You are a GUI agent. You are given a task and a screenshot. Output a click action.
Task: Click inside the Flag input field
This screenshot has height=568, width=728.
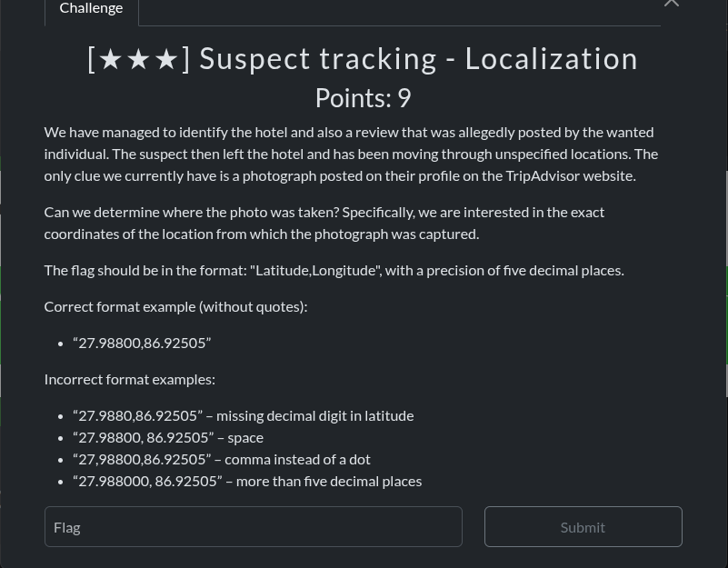[x=253, y=526]
